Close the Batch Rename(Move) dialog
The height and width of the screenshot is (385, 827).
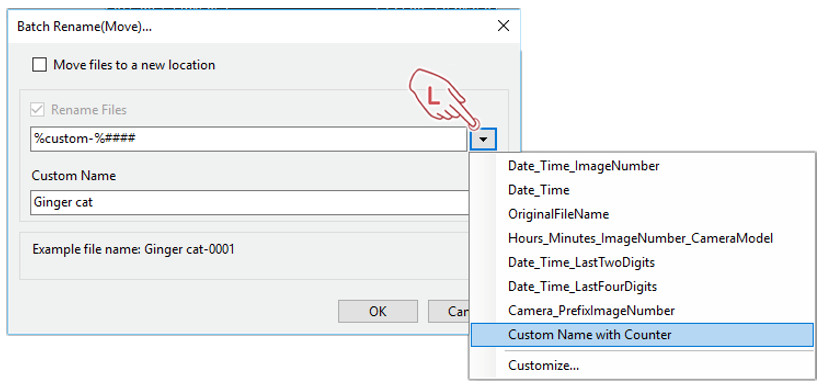(504, 26)
